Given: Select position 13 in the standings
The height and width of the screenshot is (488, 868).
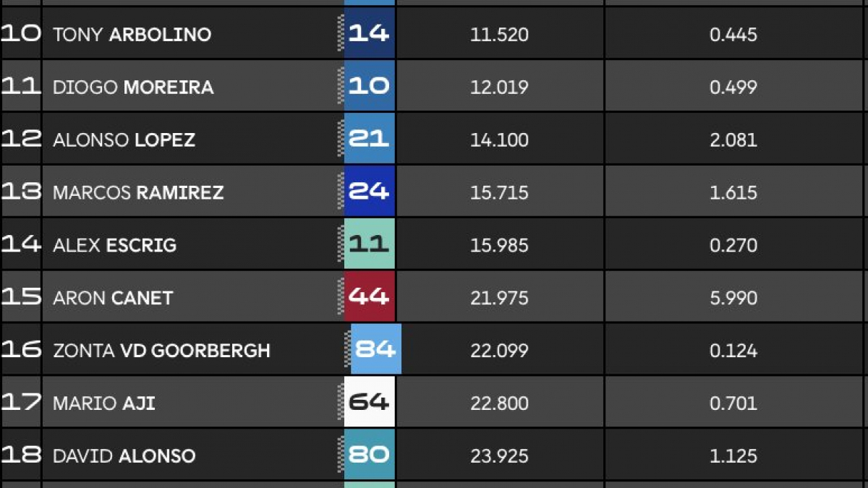Looking at the screenshot, I should (x=20, y=192).
